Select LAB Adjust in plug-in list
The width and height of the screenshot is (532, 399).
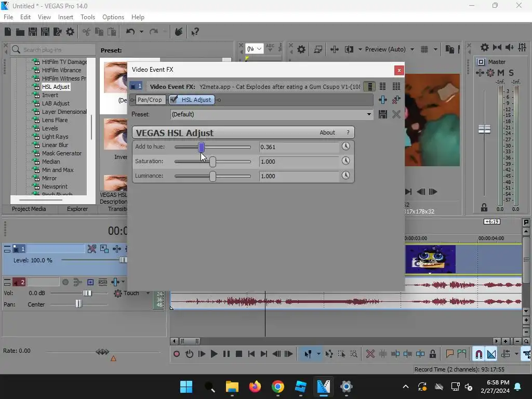56,103
